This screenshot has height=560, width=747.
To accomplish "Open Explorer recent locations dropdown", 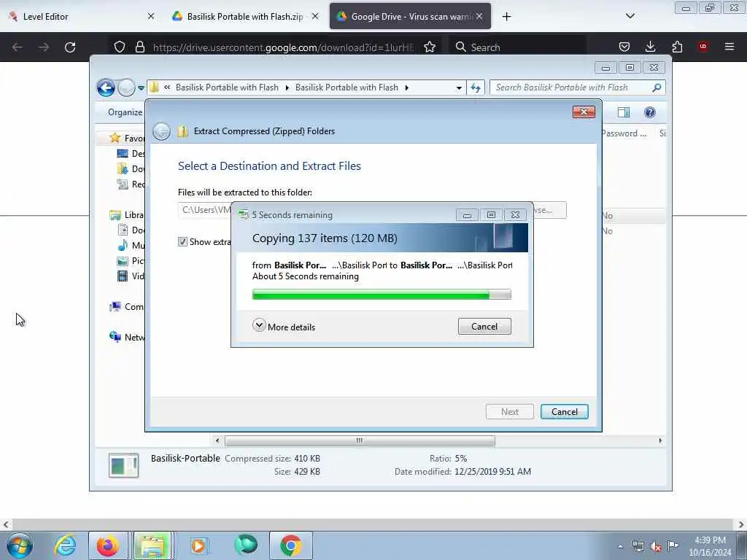I will pyautogui.click(x=141, y=88).
